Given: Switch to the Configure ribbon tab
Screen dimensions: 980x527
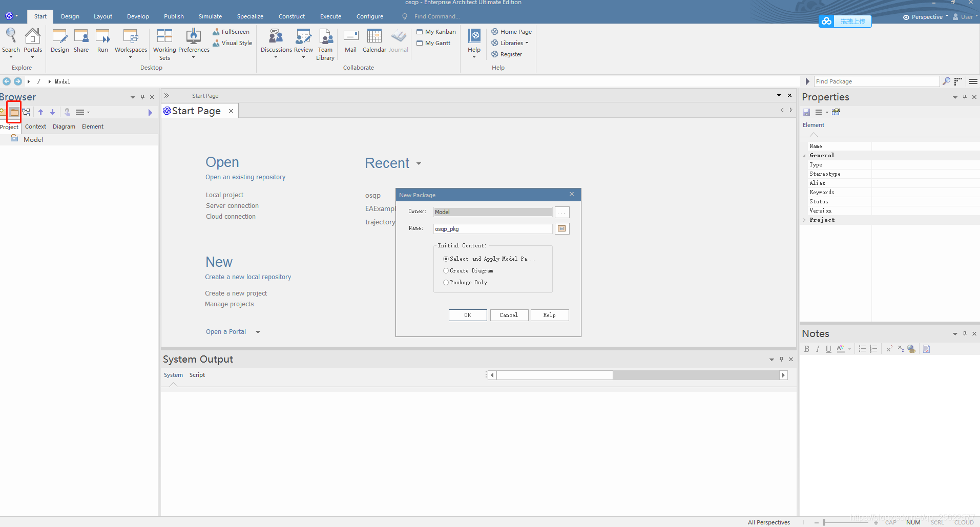Looking at the screenshot, I should [370, 16].
